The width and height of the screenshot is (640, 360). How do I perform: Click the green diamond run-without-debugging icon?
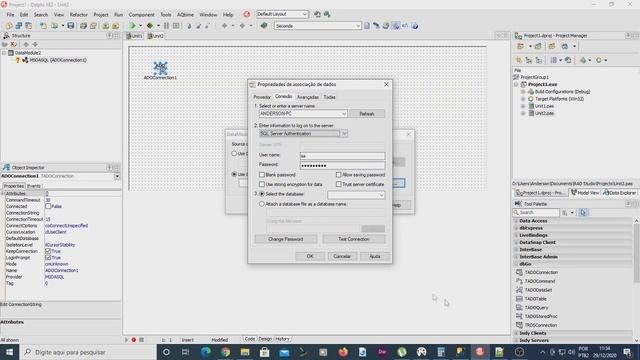150,26
